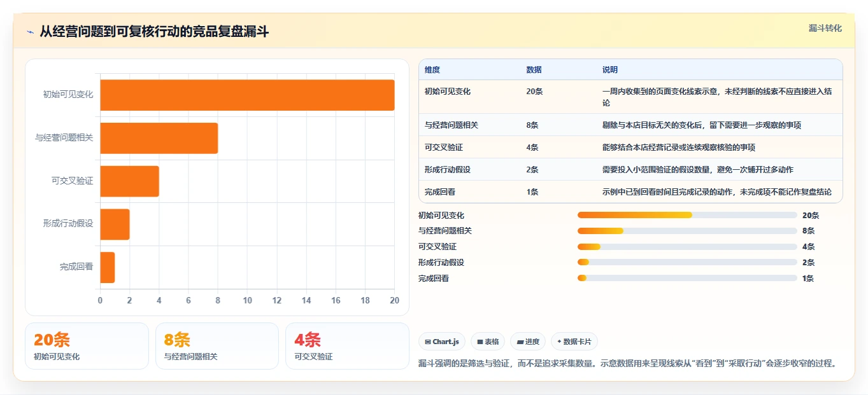Image resolution: width=868 pixels, height=395 pixels.
Task: Click the 可交叉验证 bar in the chart
Action: coord(129,181)
